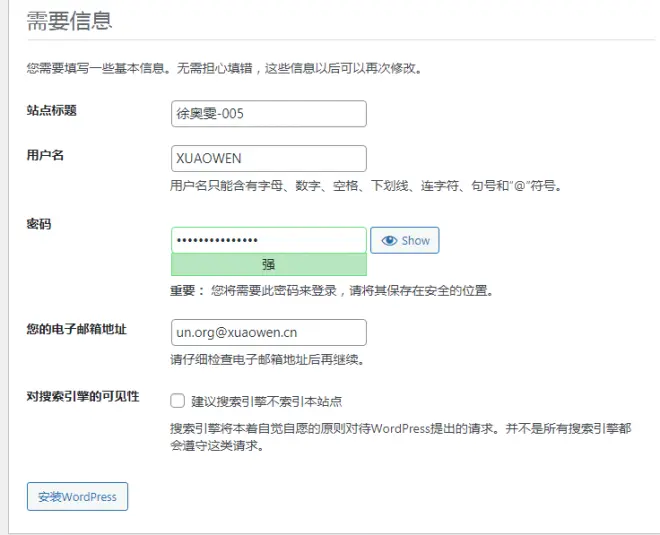Click the 站点标题 field label
660x535 pixels.
(x=52, y=111)
